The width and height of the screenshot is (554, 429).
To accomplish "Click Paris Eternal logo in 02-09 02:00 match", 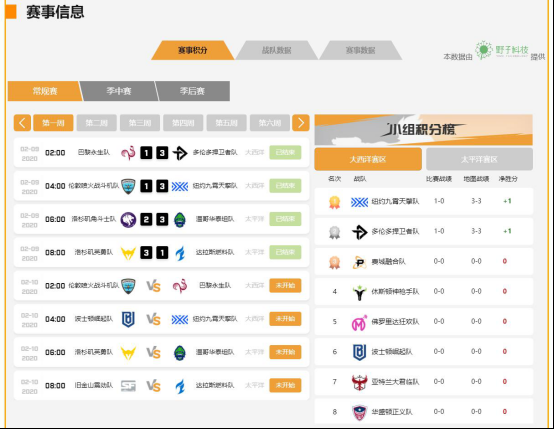I will click(128, 153).
